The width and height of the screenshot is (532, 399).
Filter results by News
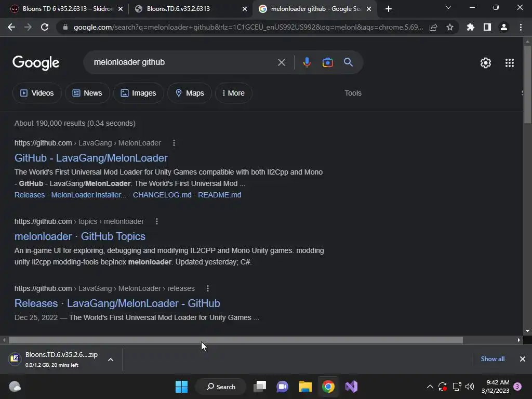(87, 93)
